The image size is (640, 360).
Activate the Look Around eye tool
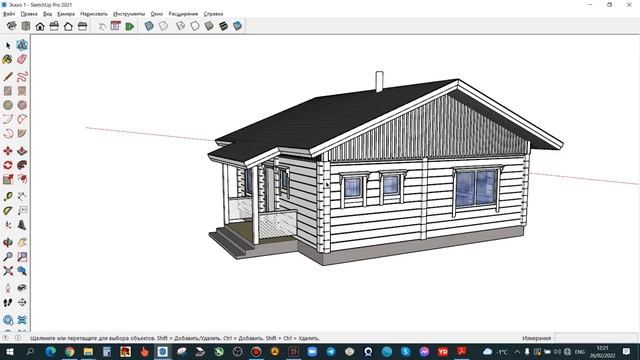22,288
